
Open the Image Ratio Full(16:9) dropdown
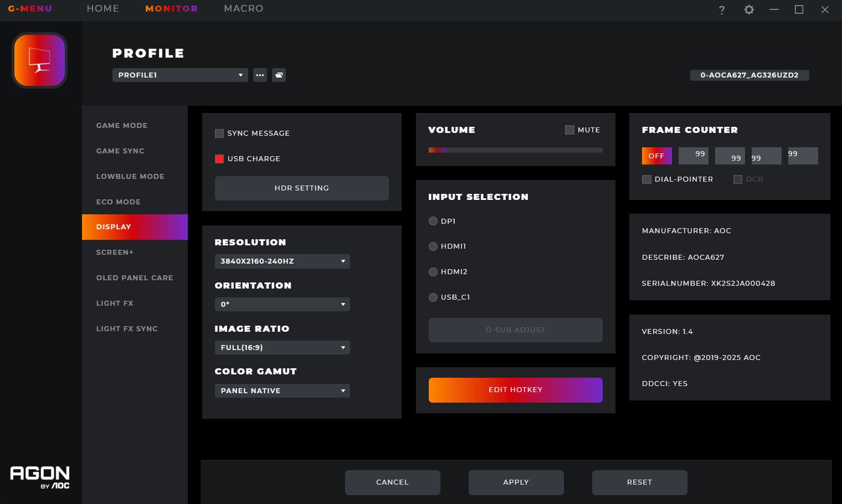pos(282,347)
